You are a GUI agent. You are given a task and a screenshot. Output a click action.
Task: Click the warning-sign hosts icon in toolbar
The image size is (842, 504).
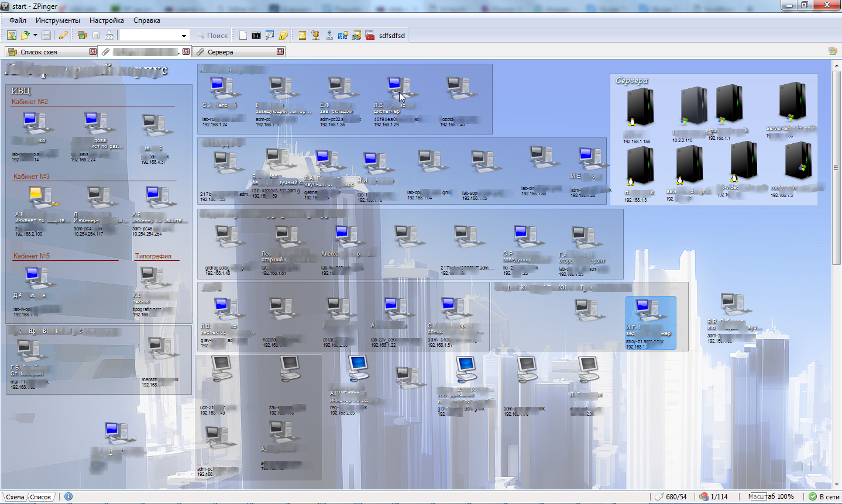tap(283, 36)
